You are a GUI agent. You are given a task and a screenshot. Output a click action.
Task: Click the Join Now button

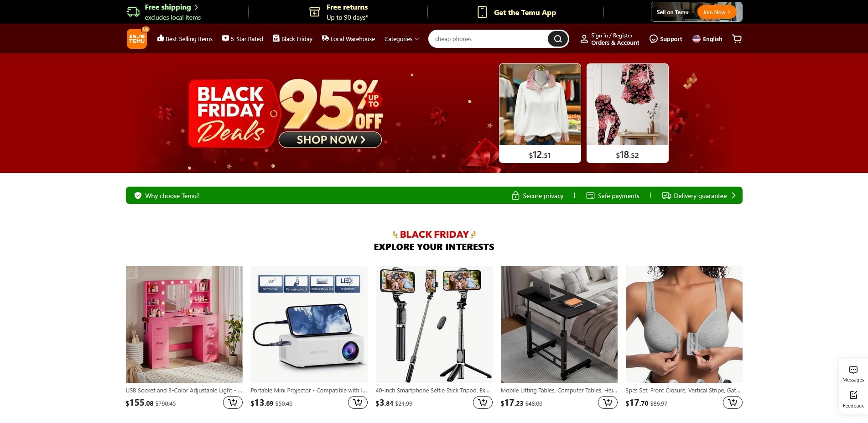point(716,12)
